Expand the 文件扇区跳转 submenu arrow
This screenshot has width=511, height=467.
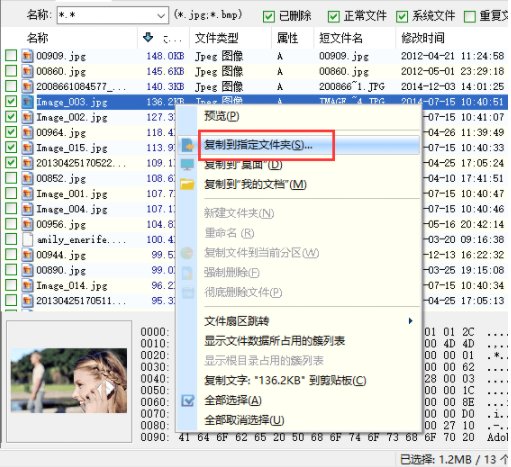coord(410,321)
